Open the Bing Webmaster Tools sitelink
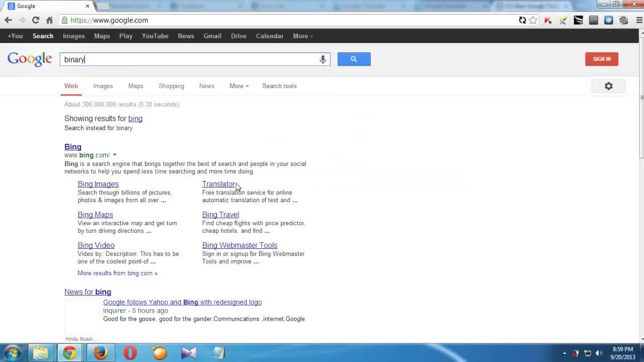The height and width of the screenshot is (362, 644). coord(239,245)
